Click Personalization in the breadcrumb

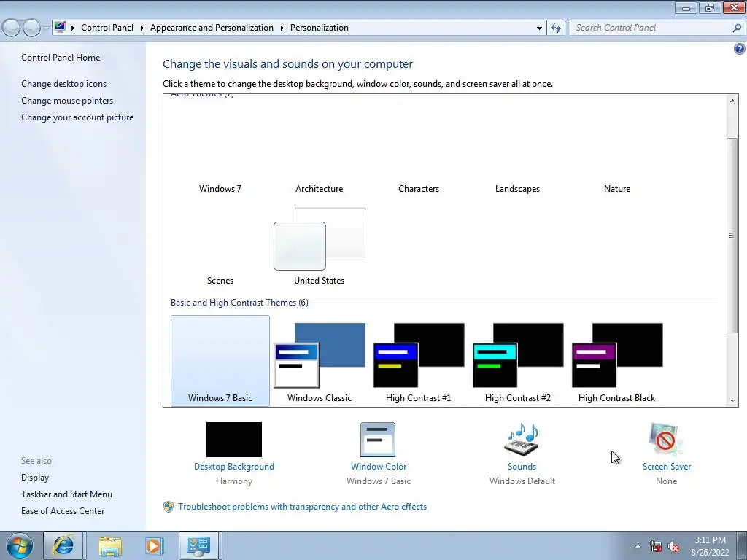point(320,28)
